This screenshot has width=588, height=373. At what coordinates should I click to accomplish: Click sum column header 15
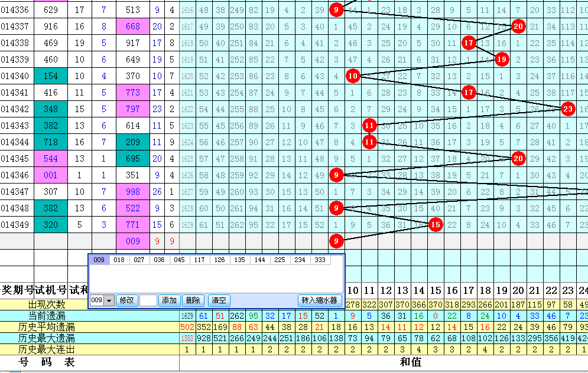[436, 290]
